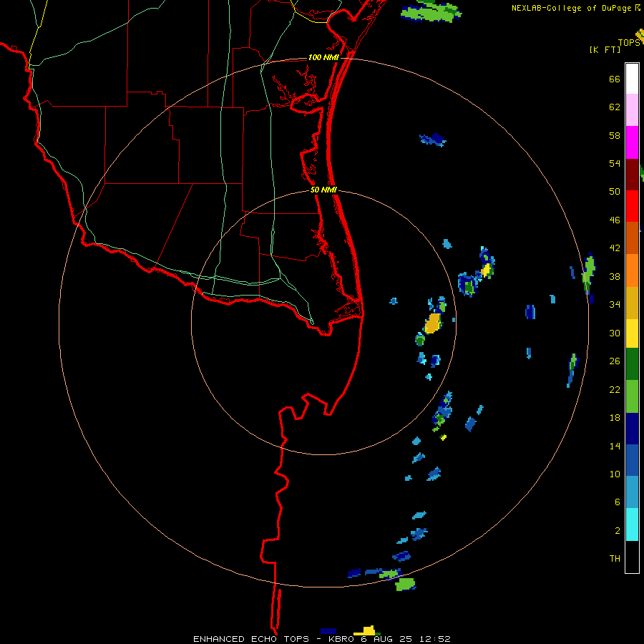Click the NEXLAB-College of DuPage credit text

click(575, 8)
